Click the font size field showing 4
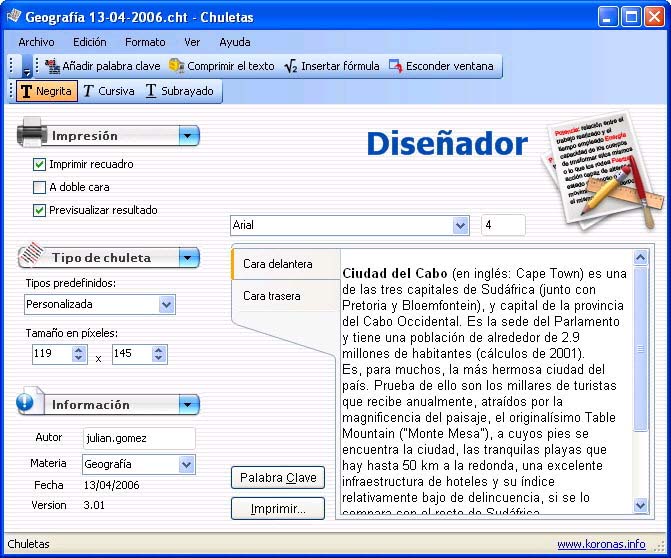This screenshot has width=671, height=558. click(503, 225)
